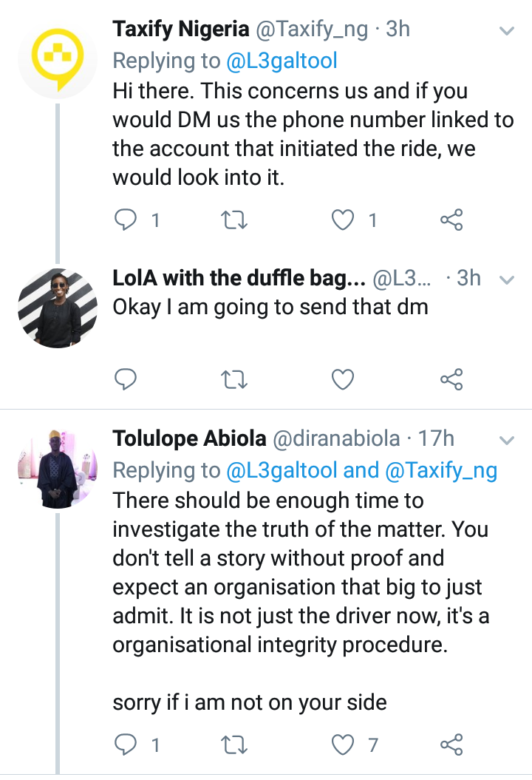Open LolA with the duffle bag's avatar
The image size is (532, 780).
pyautogui.click(x=58, y=307)
